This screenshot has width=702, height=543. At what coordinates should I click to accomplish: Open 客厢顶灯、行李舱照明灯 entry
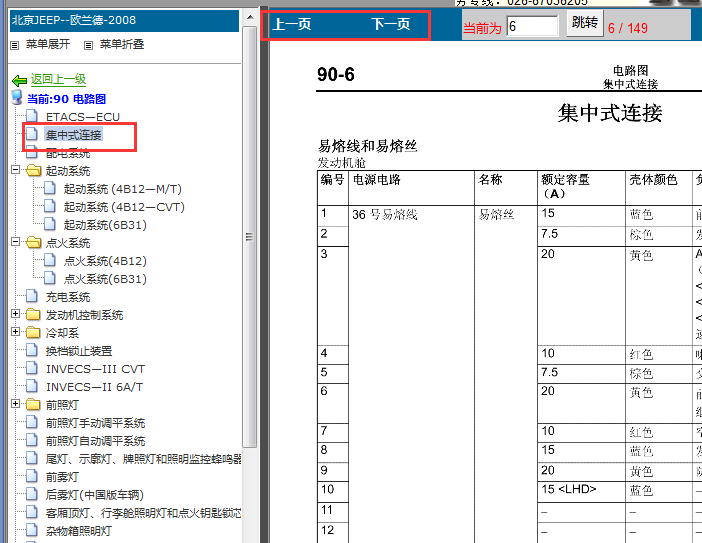[x=143, y=513]
